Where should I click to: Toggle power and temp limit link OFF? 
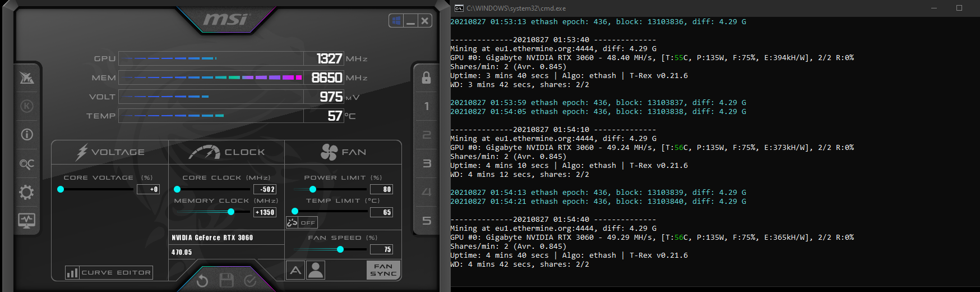[x=302, y=222]
